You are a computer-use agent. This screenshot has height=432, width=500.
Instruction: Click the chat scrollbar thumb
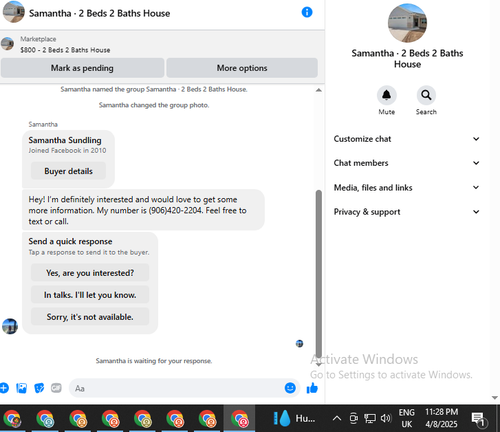pos(319,273)
